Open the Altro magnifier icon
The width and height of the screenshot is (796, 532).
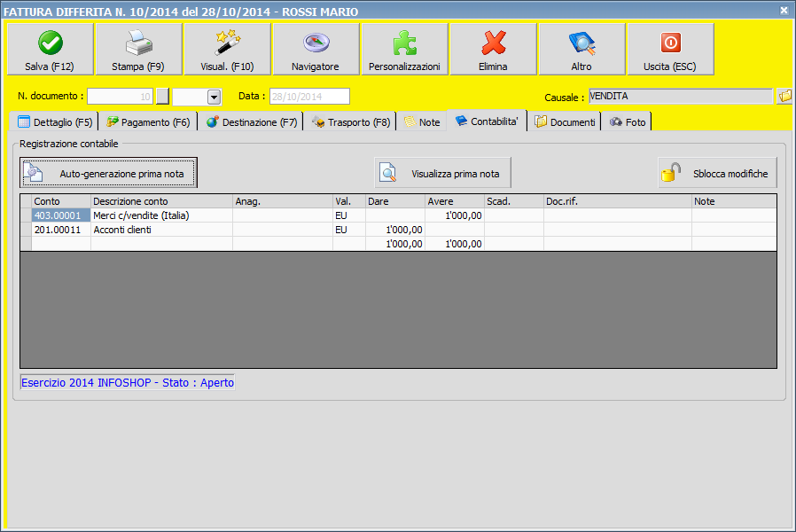[581, 43]
